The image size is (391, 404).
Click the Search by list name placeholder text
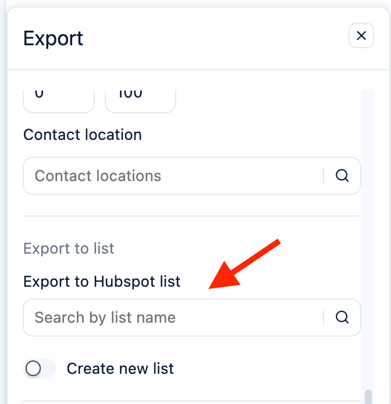click(105, 317)
